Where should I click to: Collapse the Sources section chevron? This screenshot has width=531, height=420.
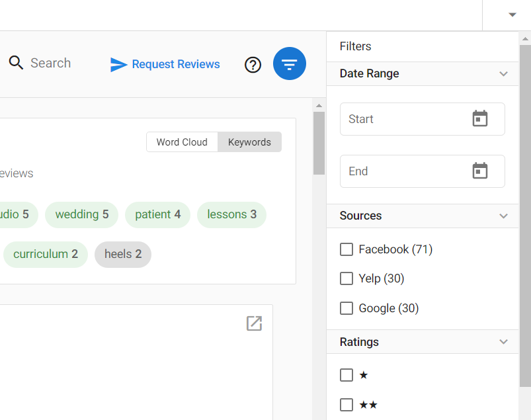tap(504, 216)
